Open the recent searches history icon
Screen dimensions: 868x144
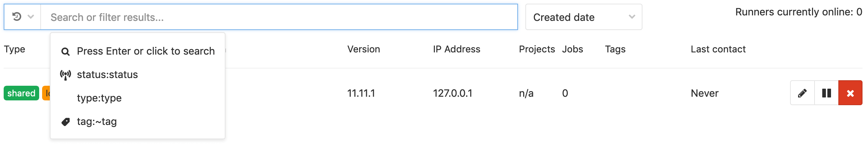pos(17,16)
